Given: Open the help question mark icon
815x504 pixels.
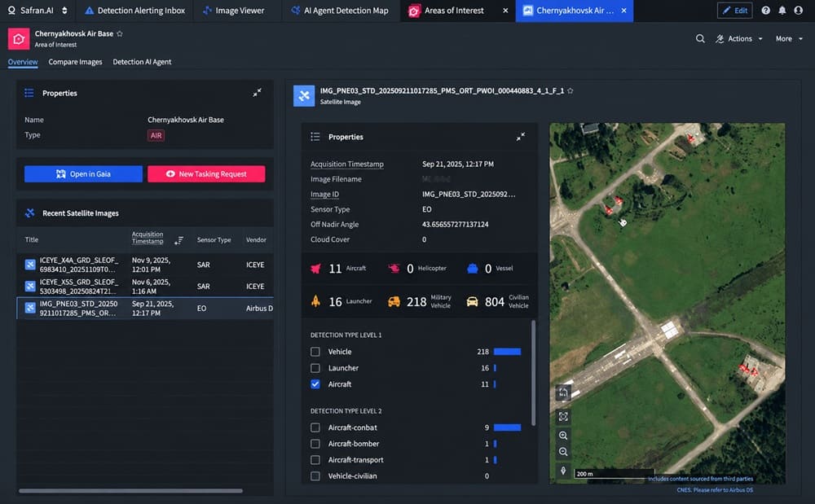Looking at the screenshot, I should tap(765, 11).
